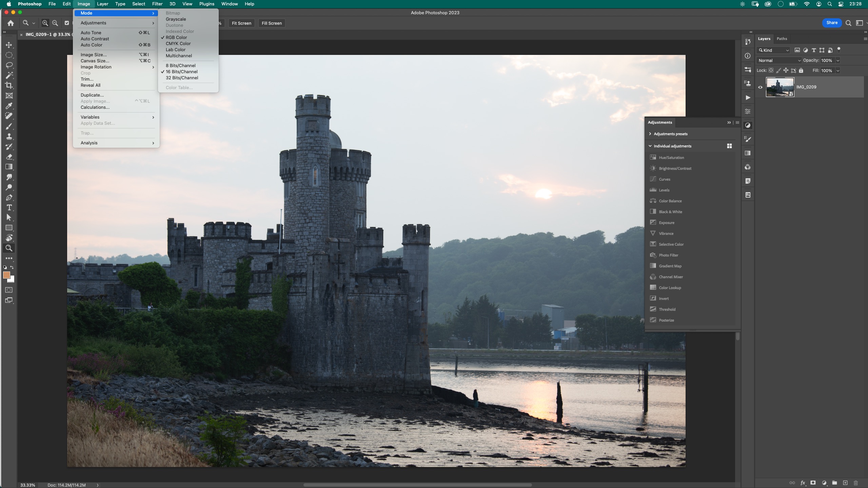This screenshot has height=488, width=868.
Task: Select the Type tool
Action: click(9, 208)
